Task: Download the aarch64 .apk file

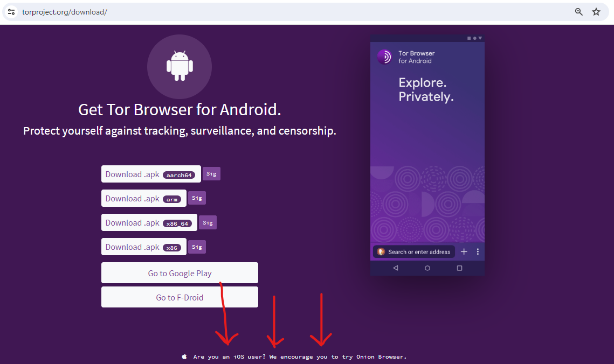Action: coord(151,174)
